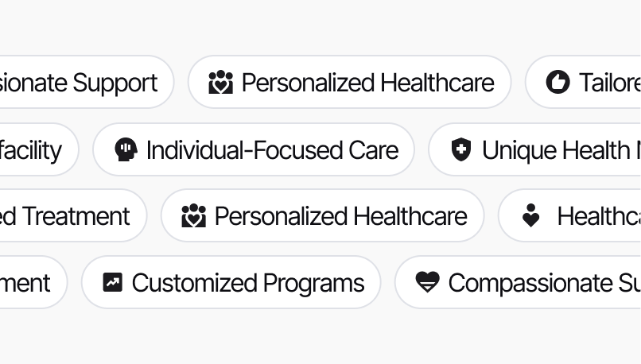Click the person-with-heart icon on the Healthcare chip
This screenshot has height=364, width=641.
click(530, 216)
